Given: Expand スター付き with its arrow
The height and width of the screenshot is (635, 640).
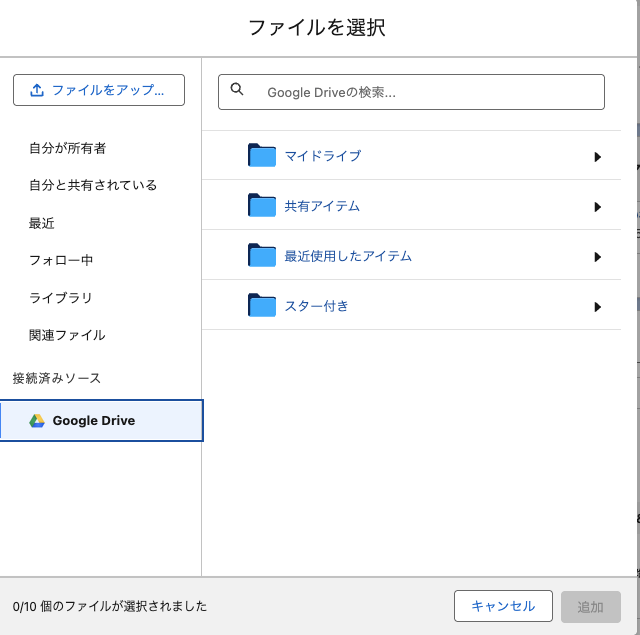Looking at the screenshot, I should pyautogui.click(x=597, y=307).
